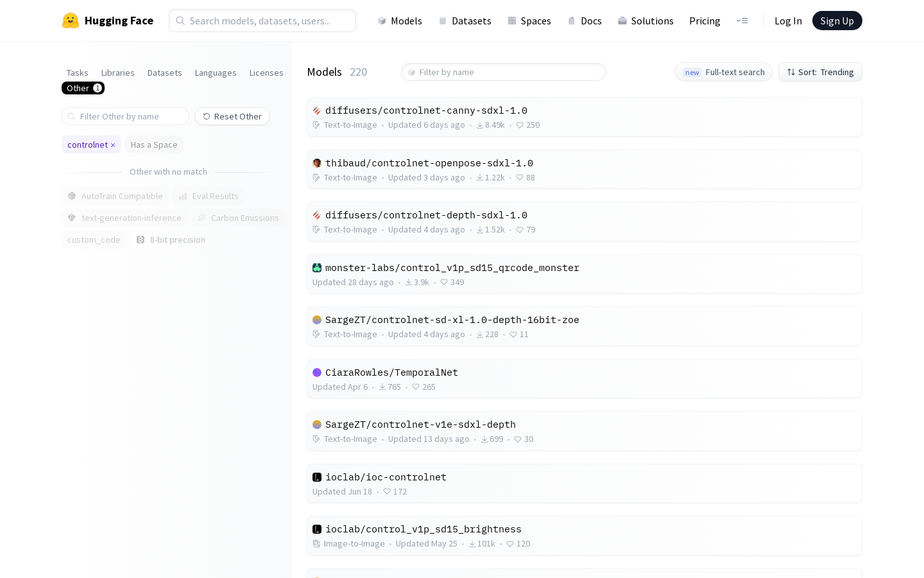Click the purple avatar of CiaraRowles/TemporalNet
924x578 pixels.
pos(317,372)
